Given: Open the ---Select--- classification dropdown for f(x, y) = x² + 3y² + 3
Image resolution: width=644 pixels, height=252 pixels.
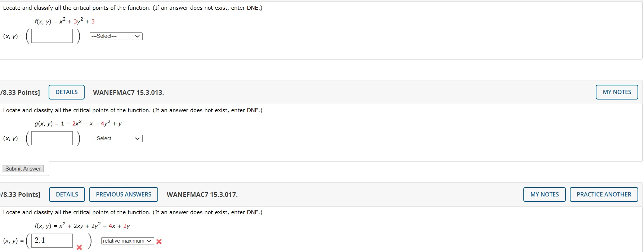Looking at the screenshot, I should click(x=115, y=36).
